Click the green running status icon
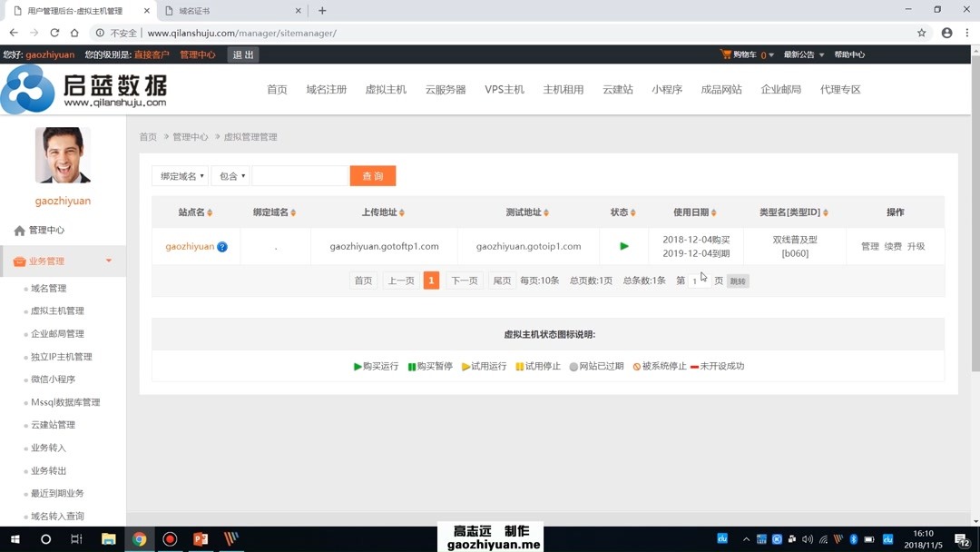This screenshot has height=552, width=980. [622, 246]
